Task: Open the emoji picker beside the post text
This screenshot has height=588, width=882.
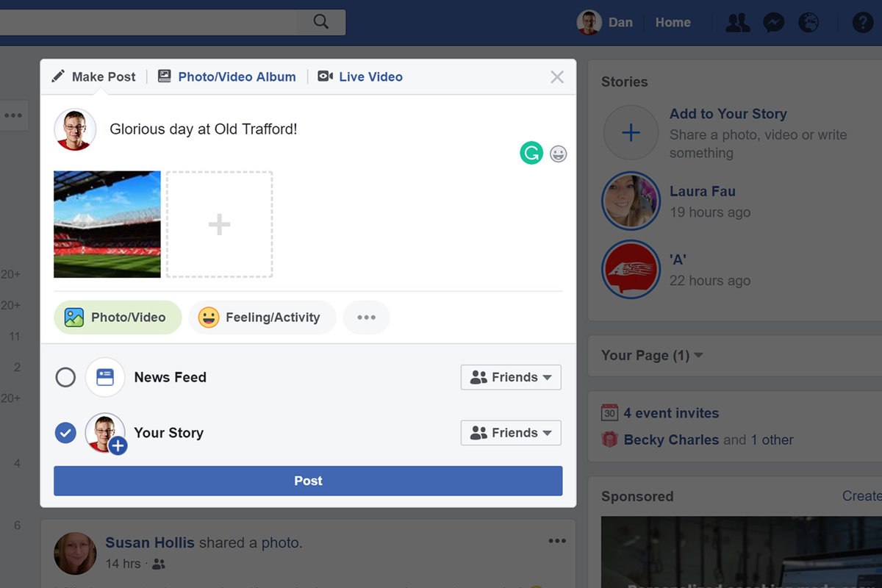Action: 558,154
